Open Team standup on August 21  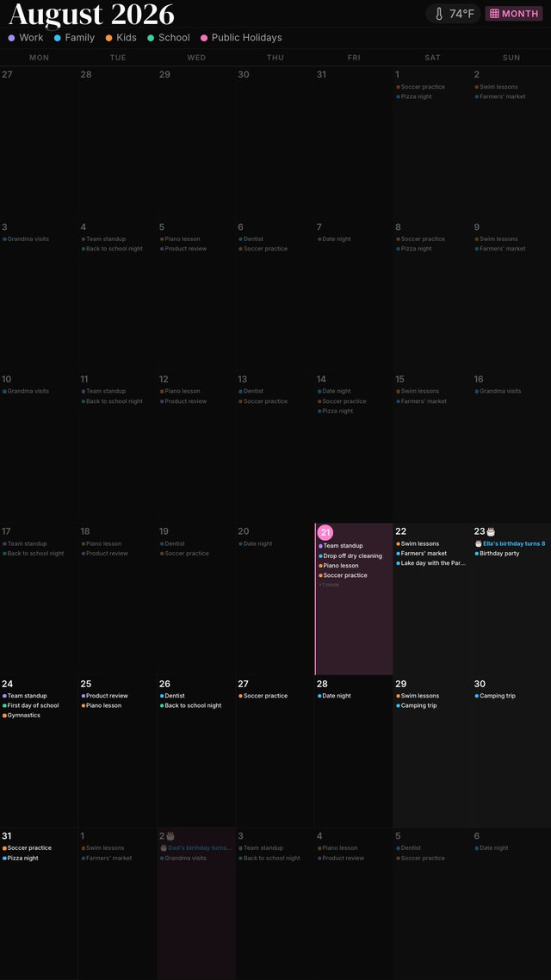coord(340,546)
